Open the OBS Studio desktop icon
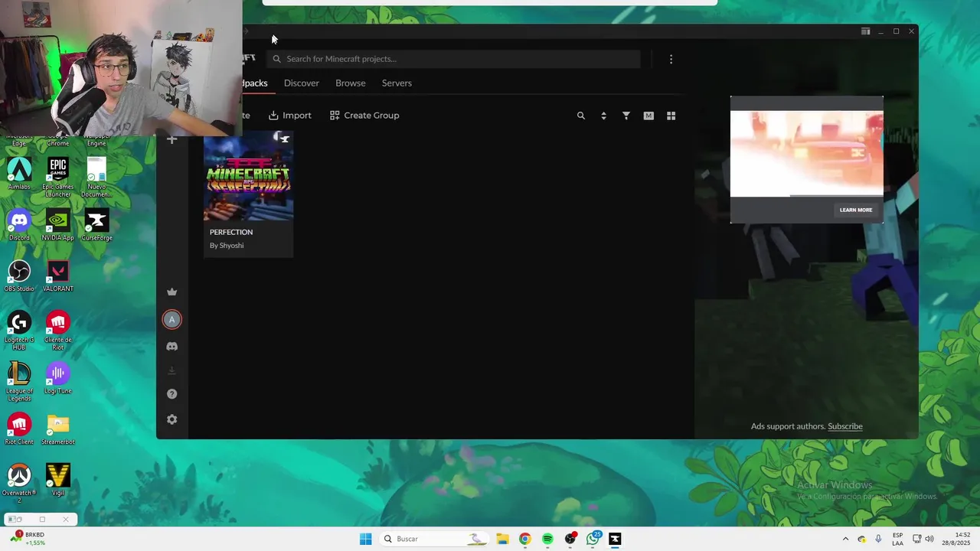The width and height of the screenshot is (980, 551). [19, 275]
